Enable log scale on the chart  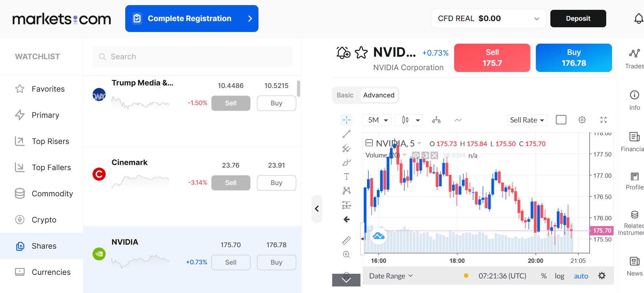point(559,276)
